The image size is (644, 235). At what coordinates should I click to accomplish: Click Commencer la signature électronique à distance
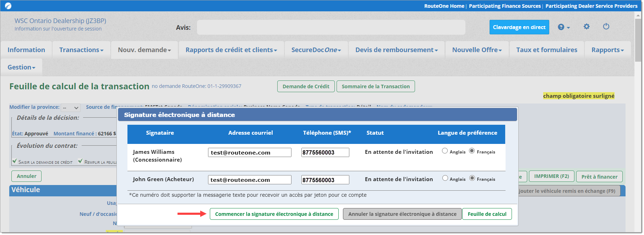click(274, 214)
